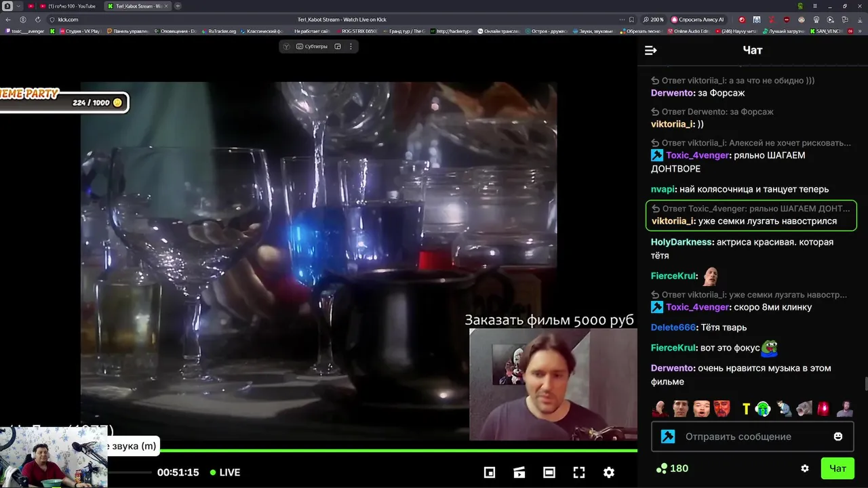Click the emote in FierceKrul's first message
Screen dimensions: 868x488
click(x=710, y=276)
